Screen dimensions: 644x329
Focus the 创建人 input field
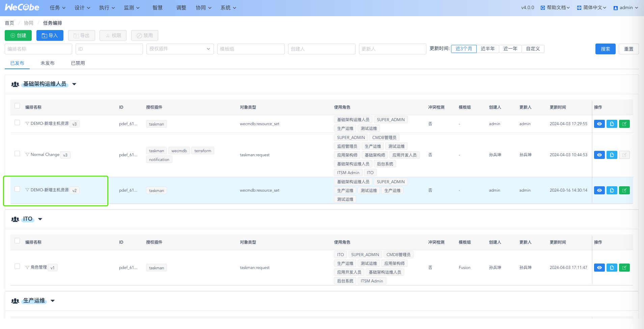322,49
